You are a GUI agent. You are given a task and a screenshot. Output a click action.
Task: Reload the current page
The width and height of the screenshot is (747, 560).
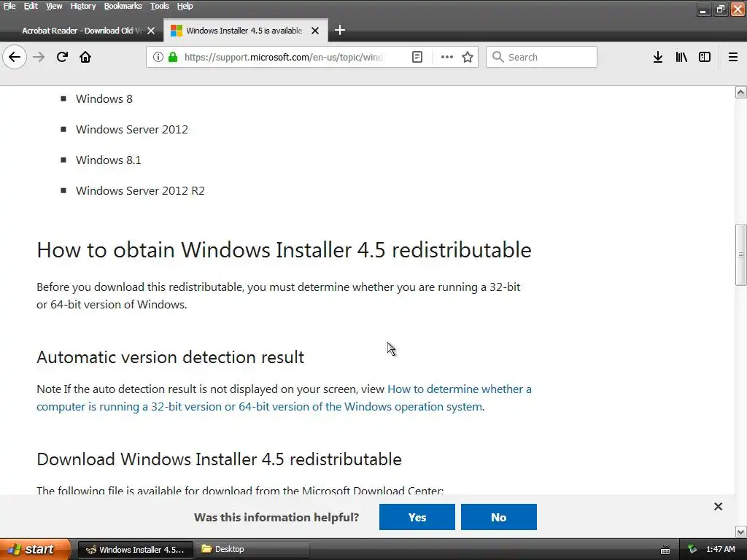[x=62, y=57]
